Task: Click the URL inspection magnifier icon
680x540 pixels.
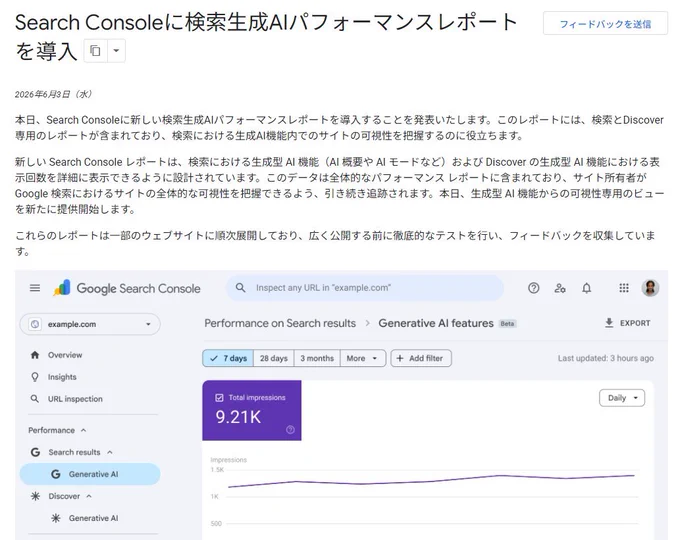Action: [35, 399]
